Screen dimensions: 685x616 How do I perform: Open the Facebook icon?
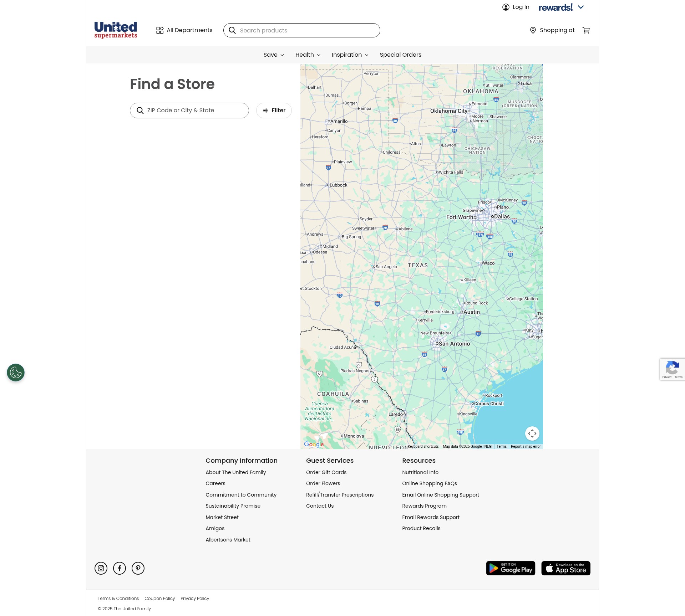pyautogui.click(x=120, y=568)
